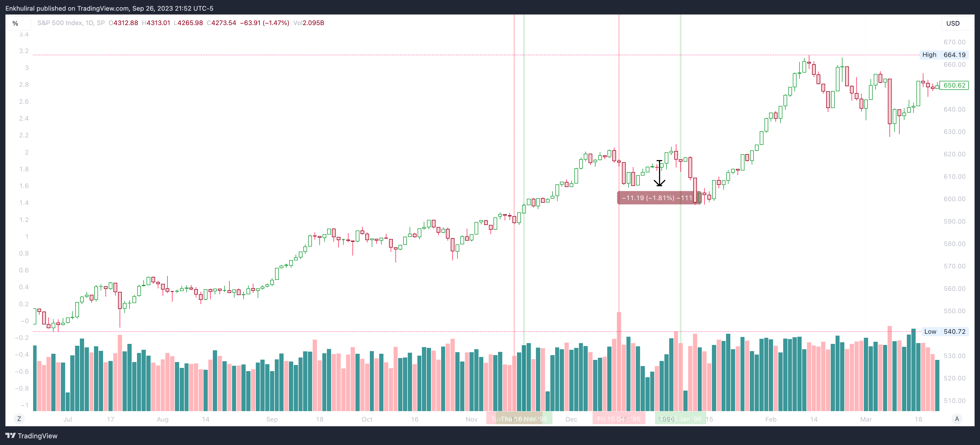Click the current price label 650.62
980x445 pixels.
pyautogui.click(x=954, y=85)
